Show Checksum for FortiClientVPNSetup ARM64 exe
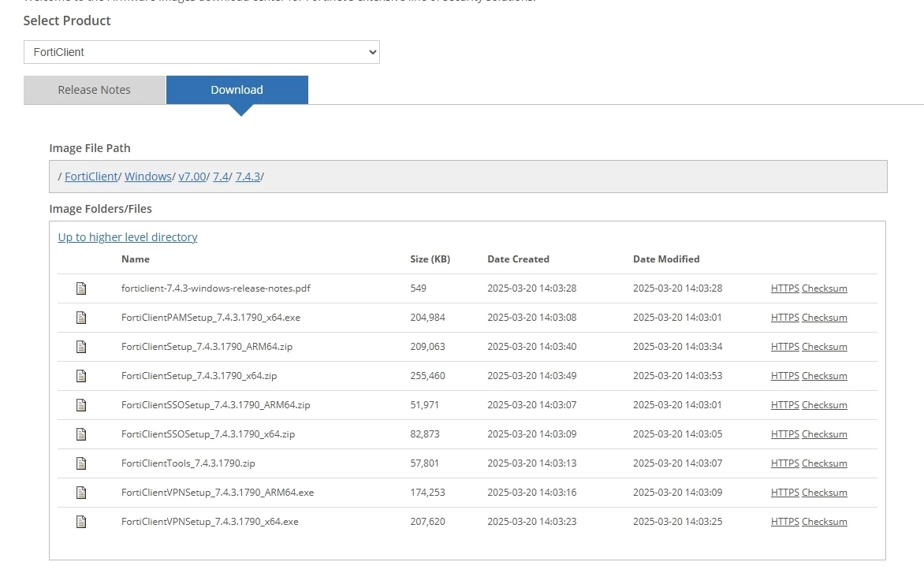924x573 pixels. click(825, 493)
